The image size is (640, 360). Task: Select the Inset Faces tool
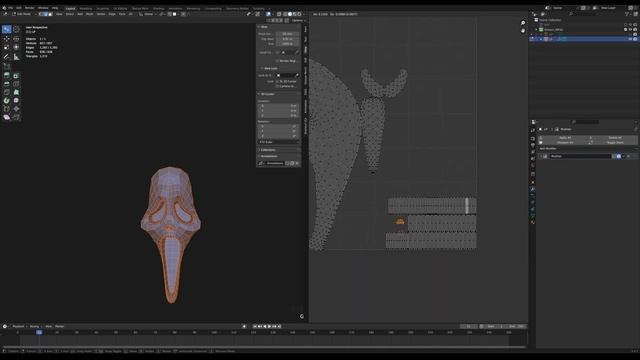(16, 76)
